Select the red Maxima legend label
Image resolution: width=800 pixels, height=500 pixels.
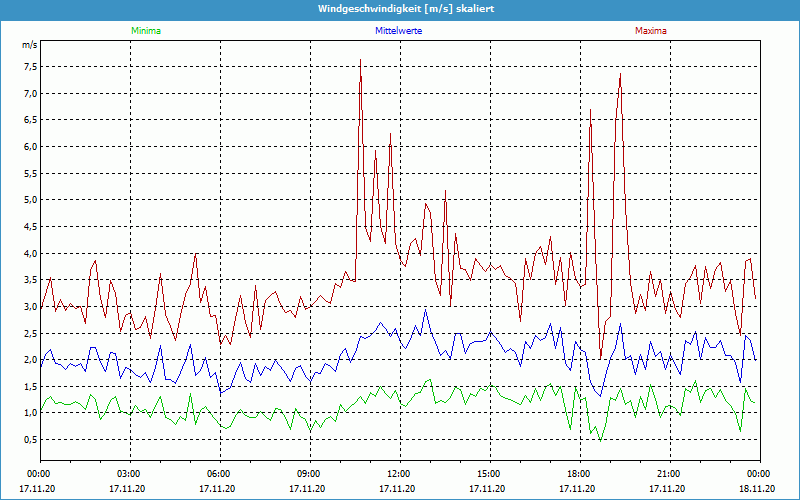(651, 31)
